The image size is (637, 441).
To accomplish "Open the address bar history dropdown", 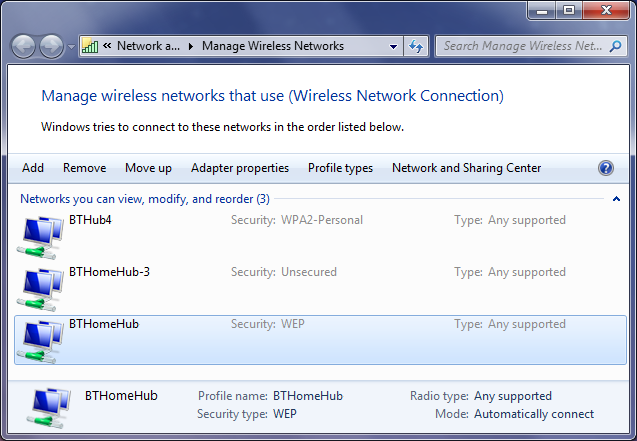I will [393, 46].
